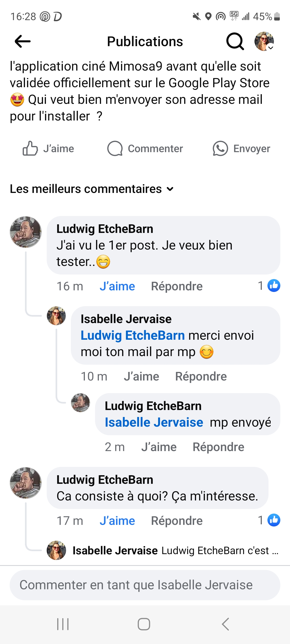The height and width of the screenshot is (644, 290).
Task: Toggle J'aime on the 'Ca consiste à quoi' comment
Action: [117, 521]
